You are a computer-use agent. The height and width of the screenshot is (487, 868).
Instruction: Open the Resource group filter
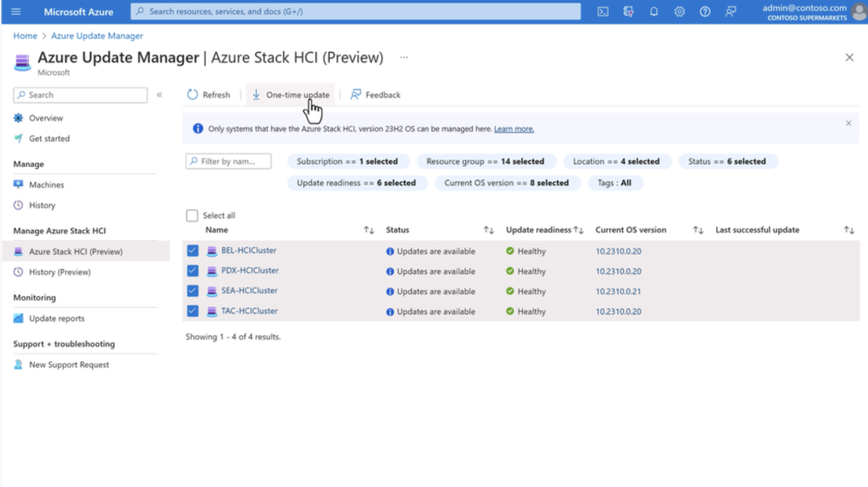485,161
